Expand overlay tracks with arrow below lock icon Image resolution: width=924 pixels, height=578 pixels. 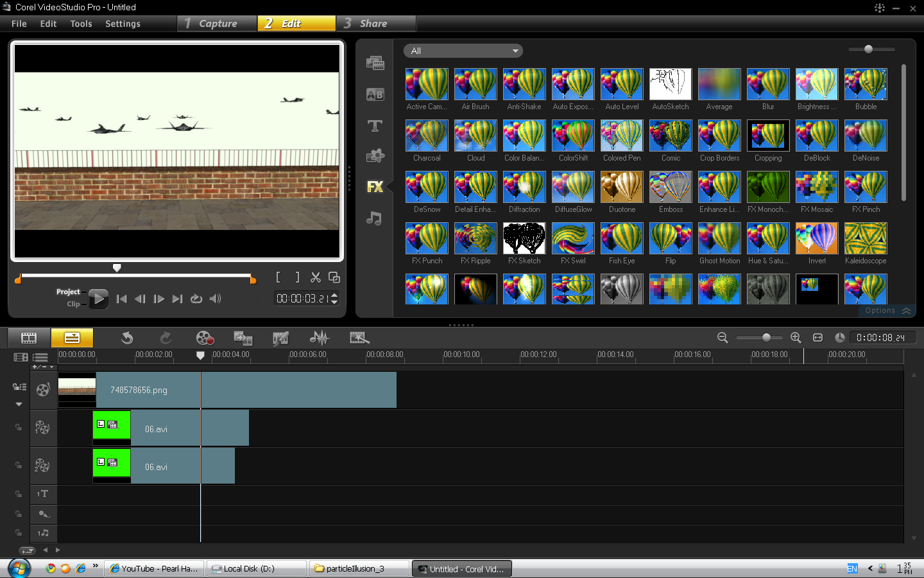click(19, 405)
